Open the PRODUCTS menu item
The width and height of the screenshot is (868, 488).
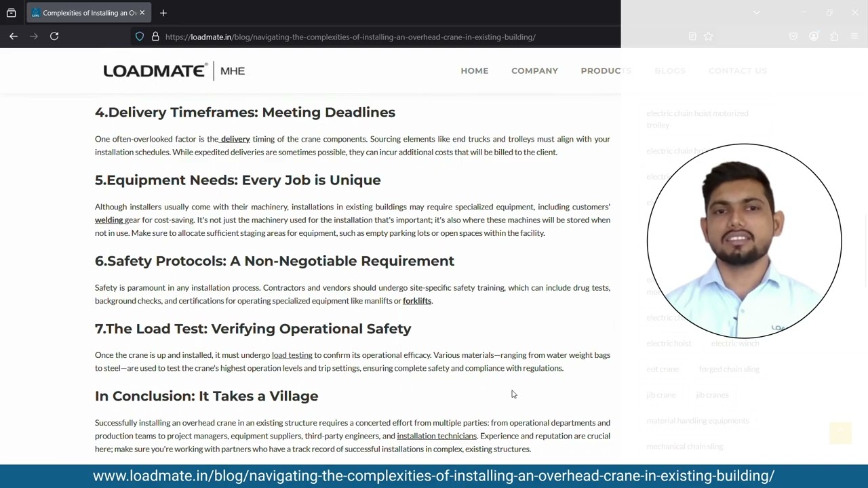point(606,70)
